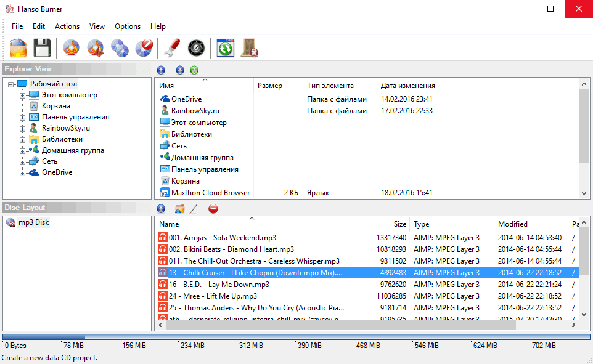Click the black dial gauge toolbar icon

[x=196, y=48]
